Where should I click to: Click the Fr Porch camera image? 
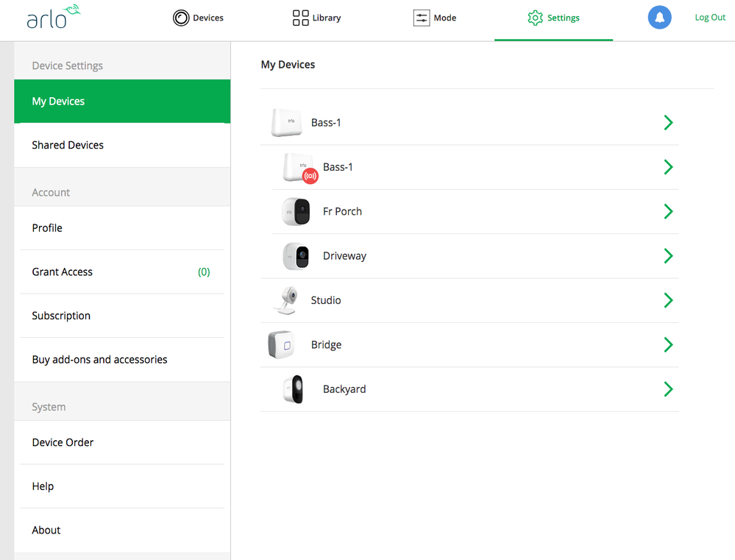[x=296, y=211]
